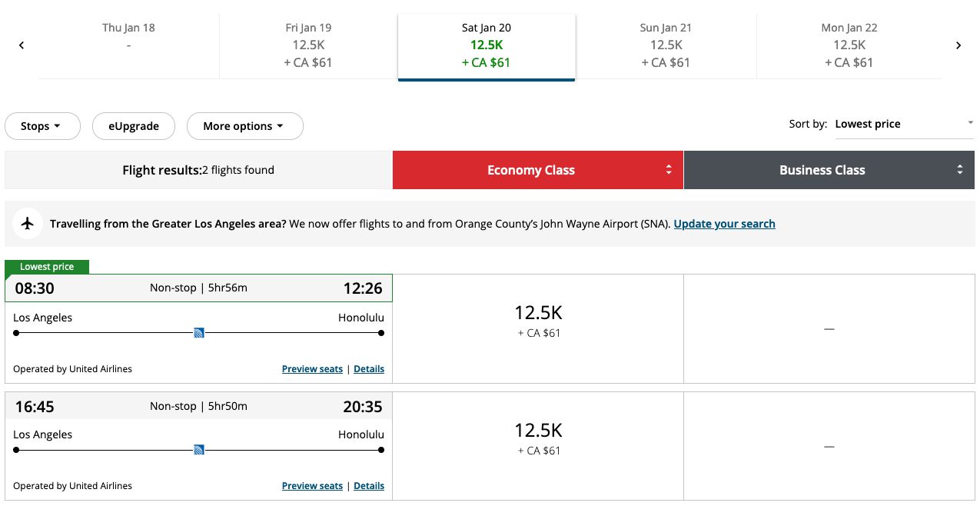Click the eUpgrade filter button
980x506 pixels.
(133, 125)
